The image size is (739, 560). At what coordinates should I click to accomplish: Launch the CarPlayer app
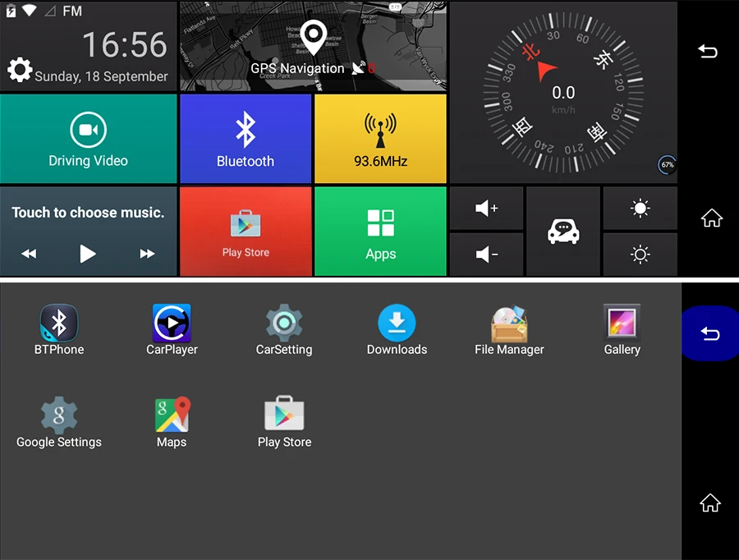(172, 329)
